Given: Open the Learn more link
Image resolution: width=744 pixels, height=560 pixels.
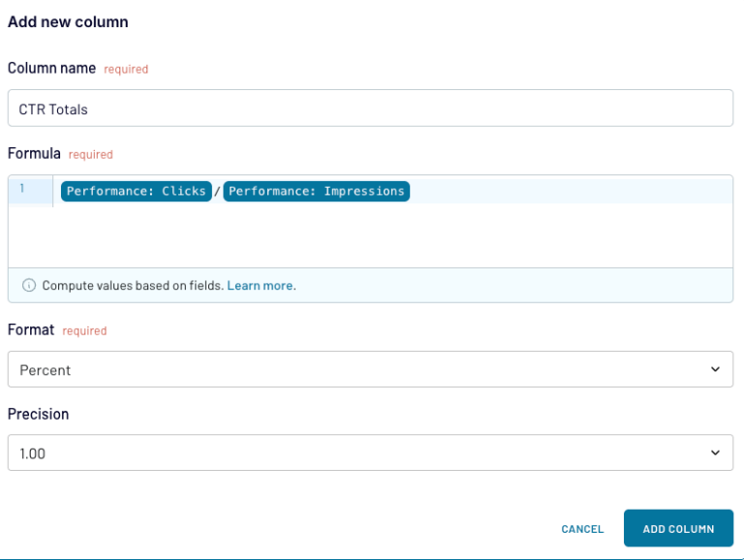Looking at the screenshot, I should click(260, 286).
